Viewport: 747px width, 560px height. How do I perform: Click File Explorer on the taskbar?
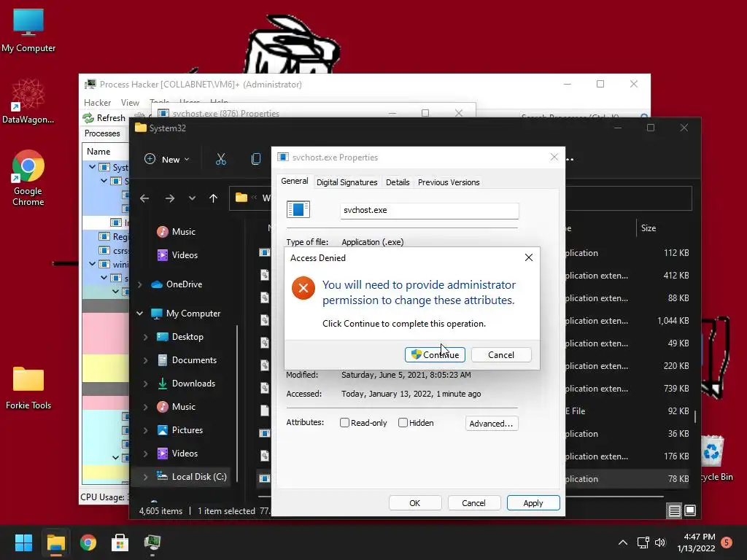click(x=55, y=542)
